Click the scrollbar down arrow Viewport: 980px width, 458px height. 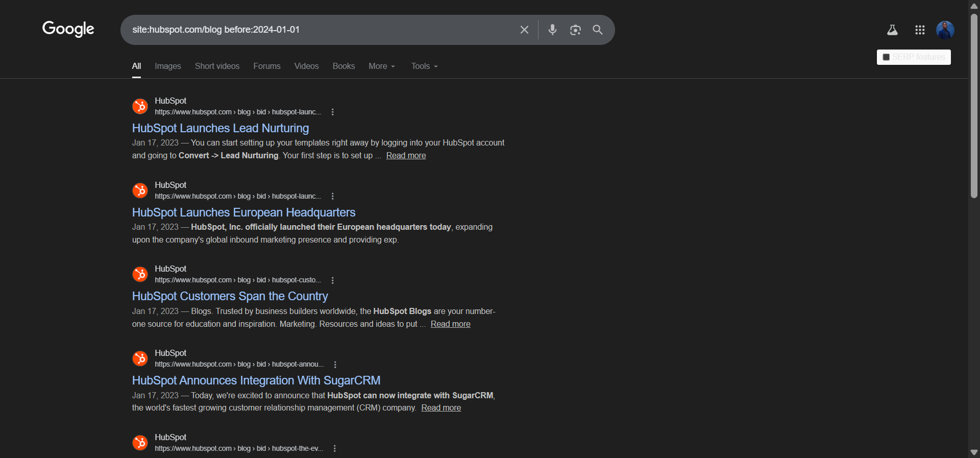[974, 452]
